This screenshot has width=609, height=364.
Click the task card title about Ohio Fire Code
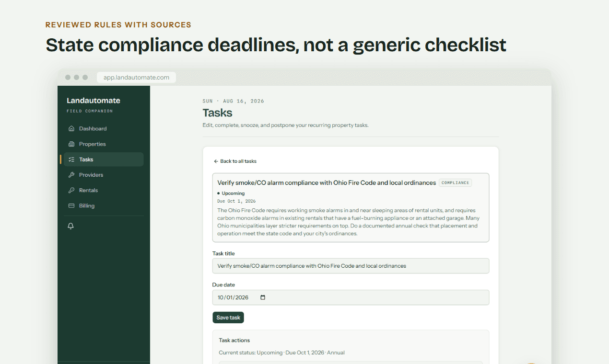[327, 183]
